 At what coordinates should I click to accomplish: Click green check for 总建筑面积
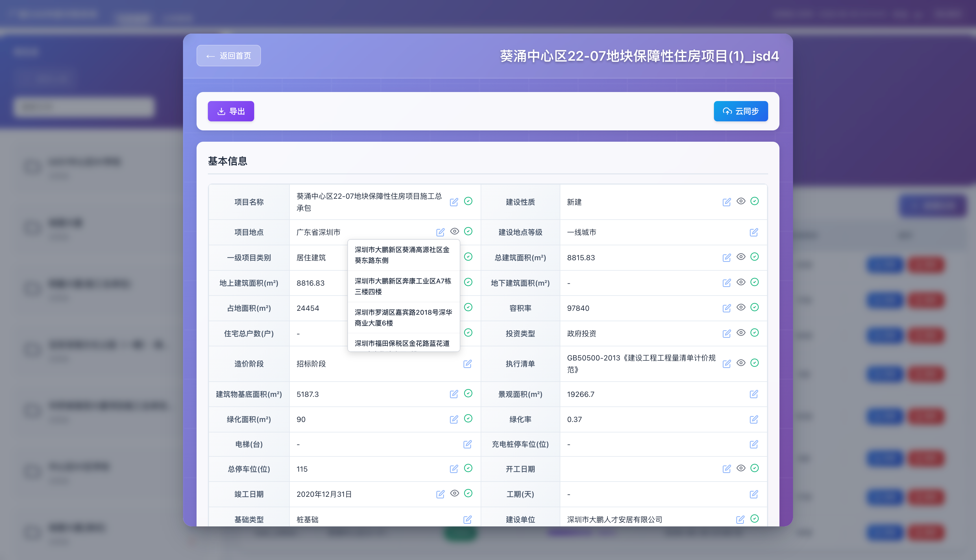[x=755, y=257]
